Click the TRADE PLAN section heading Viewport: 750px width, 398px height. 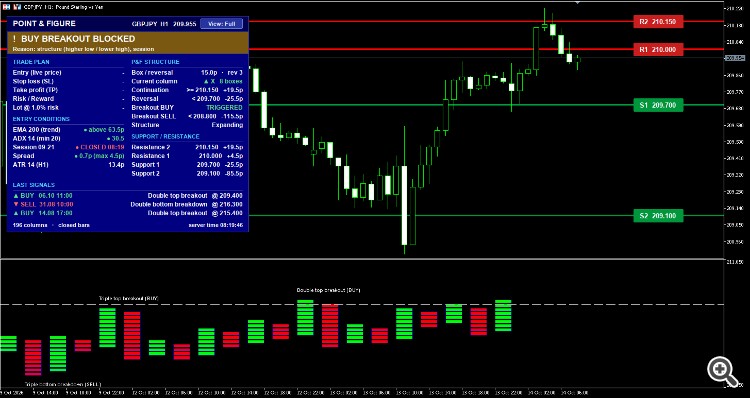tap(31, 62)
